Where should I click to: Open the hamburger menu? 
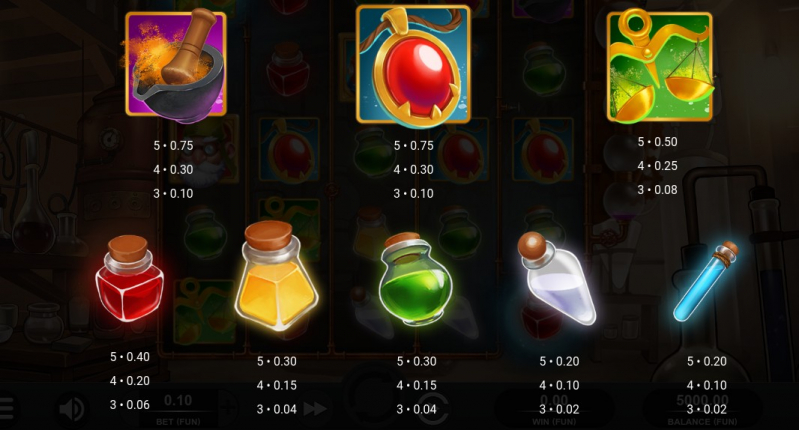coord(6,409)
